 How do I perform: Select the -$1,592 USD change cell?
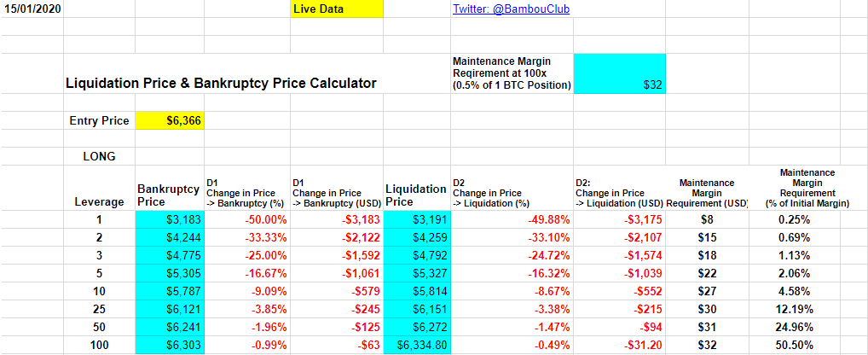(x=337, y=255)
